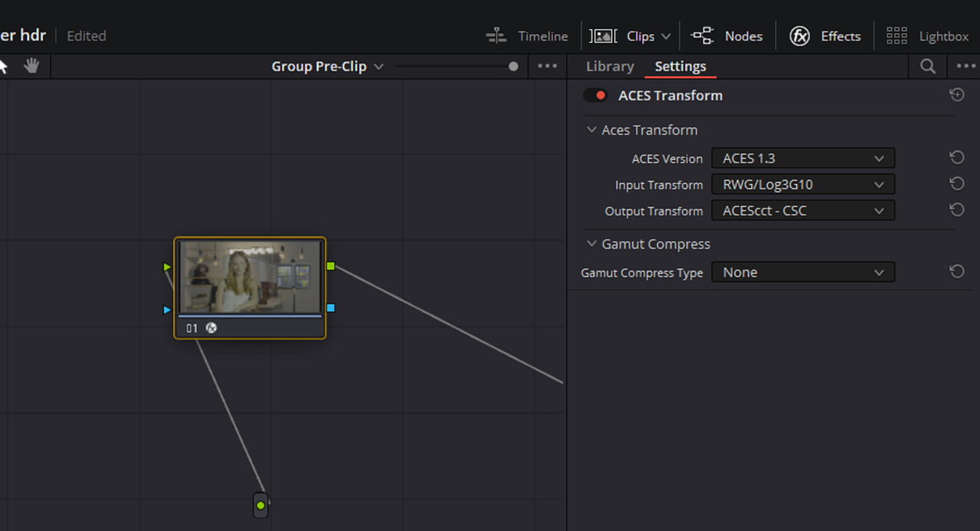Click the Edited project status text
Image resolution: width=980 pixels, height=531 pixels.
click(x=87, y=36)
